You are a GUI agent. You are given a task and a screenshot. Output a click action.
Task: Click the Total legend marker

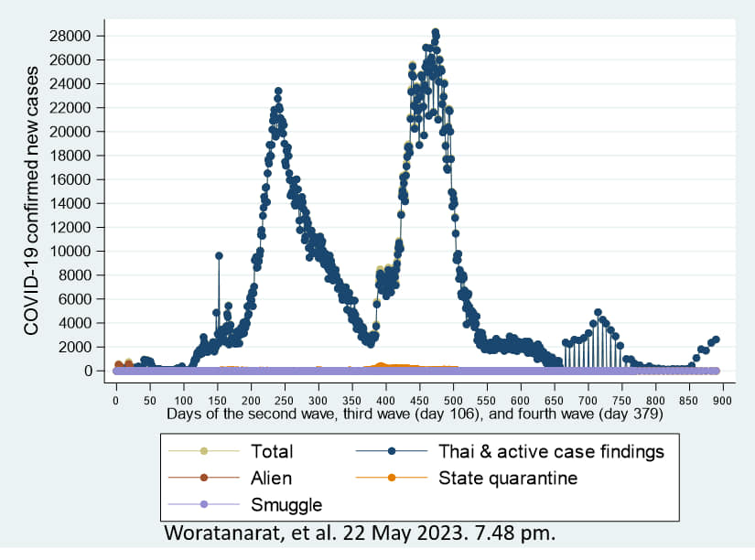[x=203, y=450]
